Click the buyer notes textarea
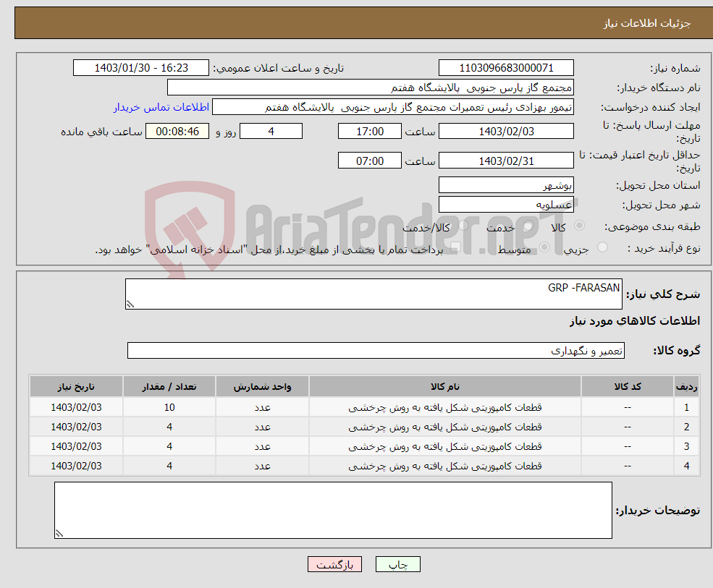 point(333,511)
